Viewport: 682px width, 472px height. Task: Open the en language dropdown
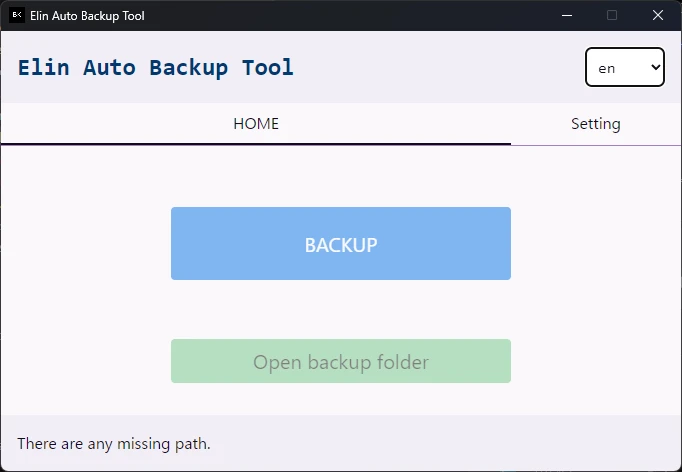[x=625, y=67]
